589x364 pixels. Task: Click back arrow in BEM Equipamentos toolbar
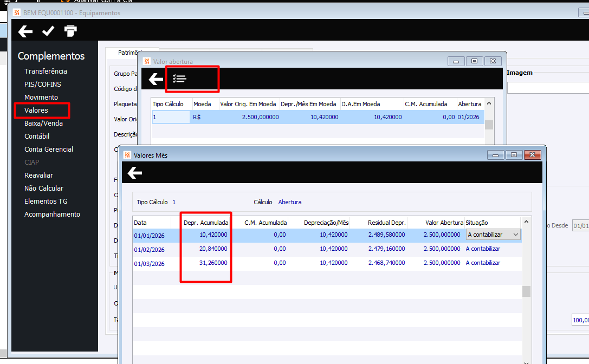pyautogui.click(x=25, y=31)
